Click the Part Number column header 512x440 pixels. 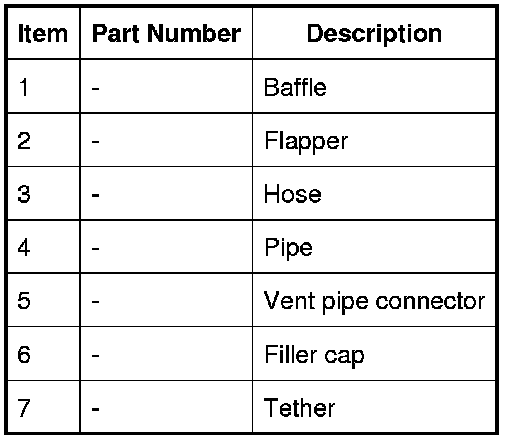click(166, 34)
